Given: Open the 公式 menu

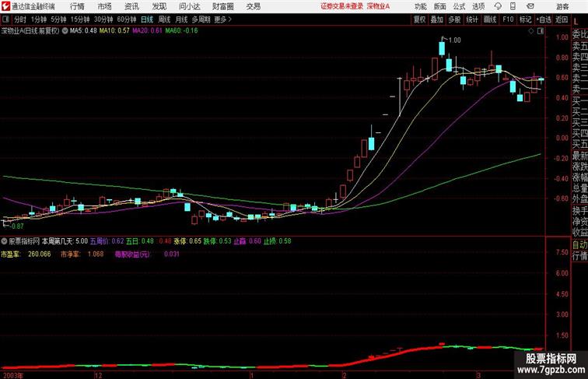Looking at the screenshot, I should point(459,6).
